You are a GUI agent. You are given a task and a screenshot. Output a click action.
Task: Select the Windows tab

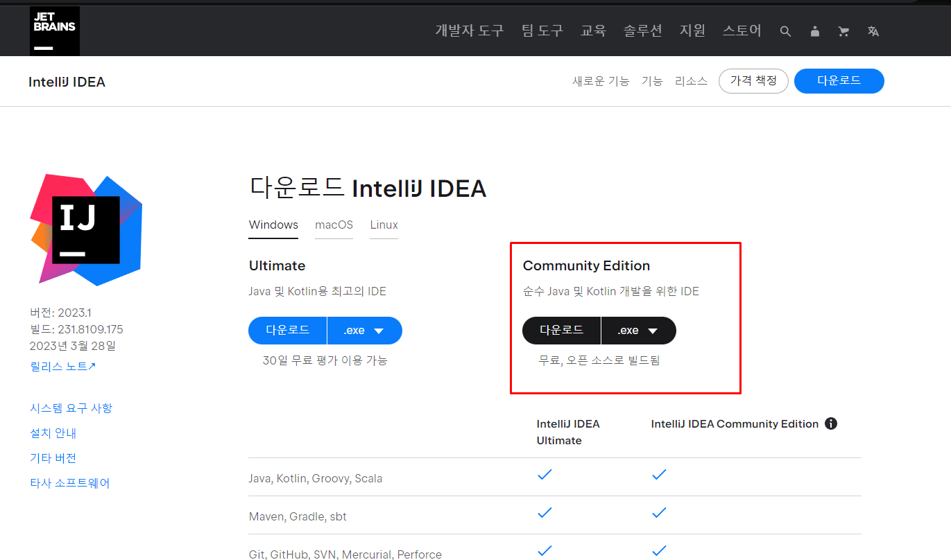click(273, 225)
